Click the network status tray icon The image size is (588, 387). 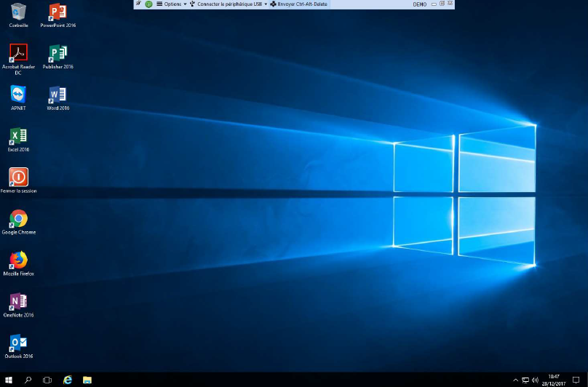(525, 380)
